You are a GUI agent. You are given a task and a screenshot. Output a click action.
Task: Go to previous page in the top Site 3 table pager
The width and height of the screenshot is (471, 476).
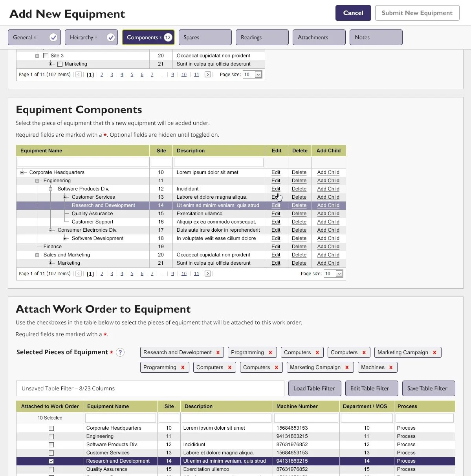(79, 75)
